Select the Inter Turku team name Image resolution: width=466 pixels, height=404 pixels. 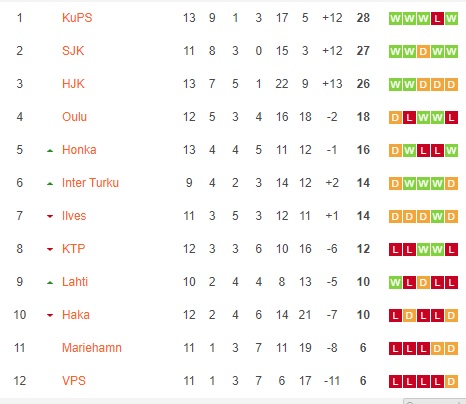tap(90, 183)
